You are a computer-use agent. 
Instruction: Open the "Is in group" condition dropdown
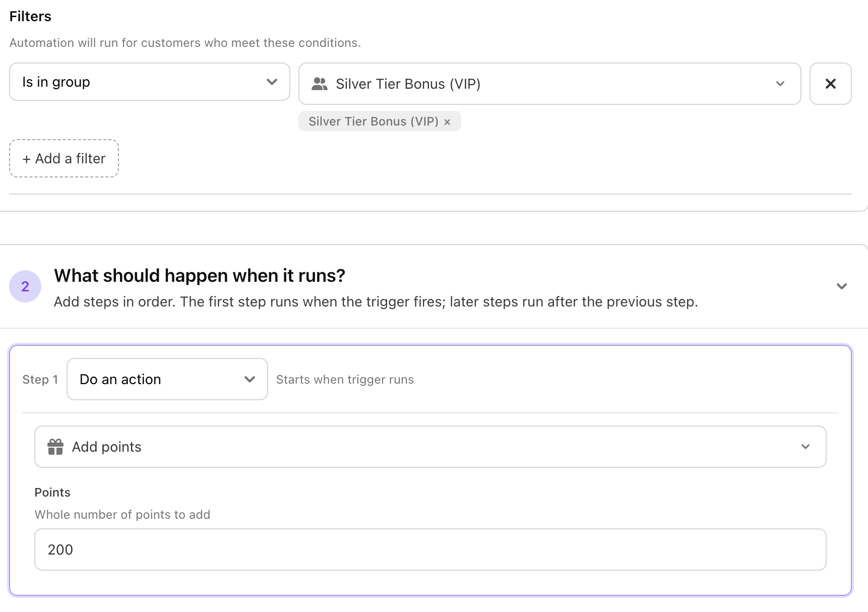pyautogui.click(x=150, y=82)
